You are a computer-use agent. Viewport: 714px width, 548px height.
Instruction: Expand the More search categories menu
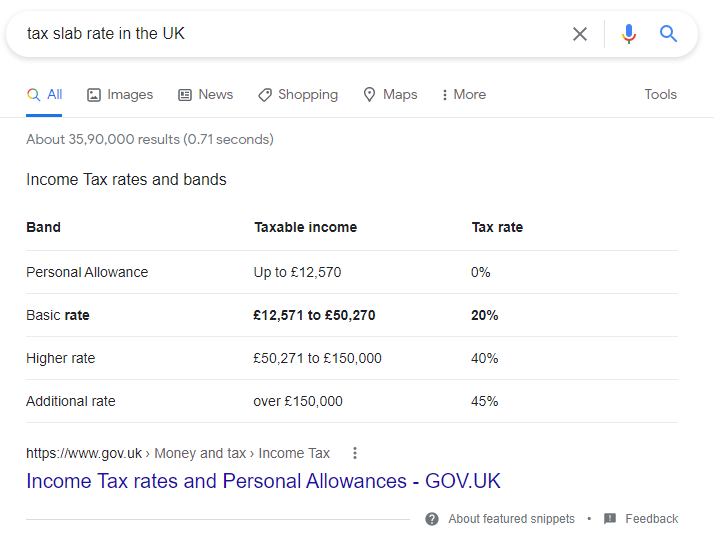pos(464,94)
